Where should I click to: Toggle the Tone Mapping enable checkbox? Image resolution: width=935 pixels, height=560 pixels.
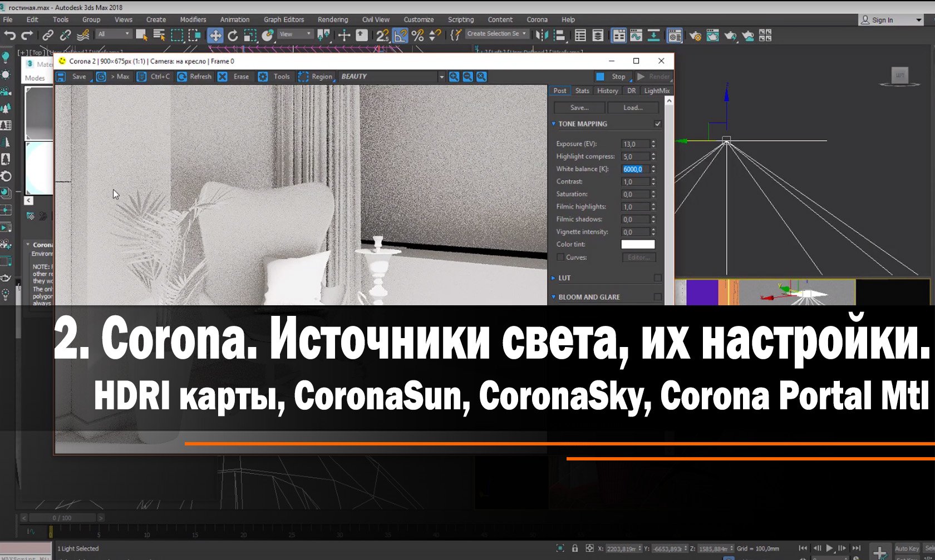click(x=658, y=123)
